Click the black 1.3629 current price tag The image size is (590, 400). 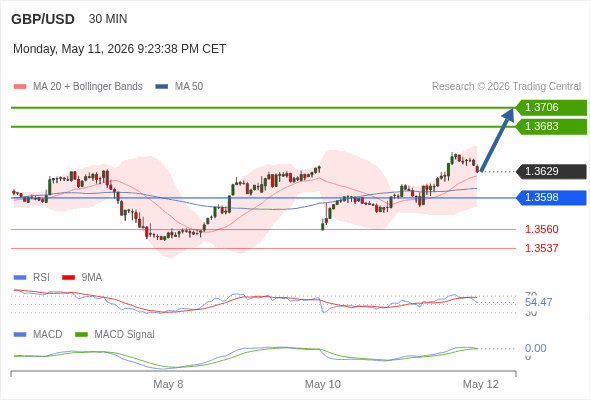(551, 172)
